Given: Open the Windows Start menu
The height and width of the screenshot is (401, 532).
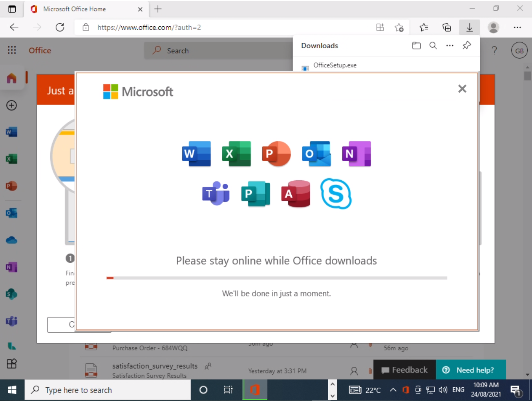Looking at the screenshot, I should click(x=12, y=390).
